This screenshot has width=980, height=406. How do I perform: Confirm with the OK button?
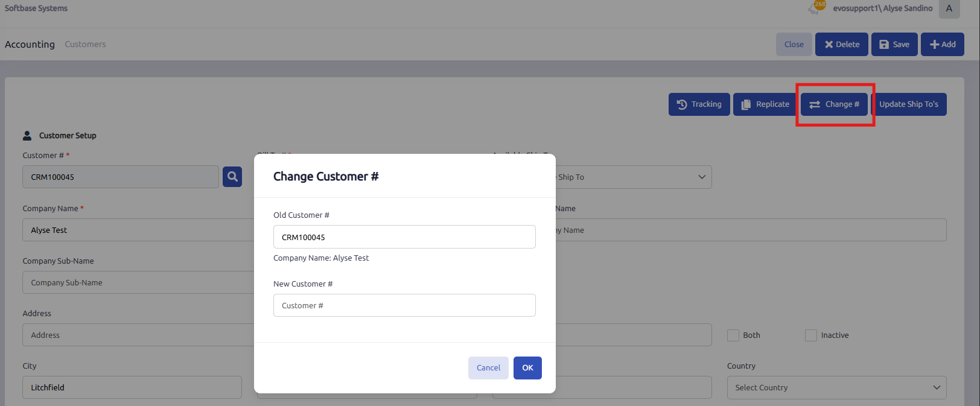(x=527, y=368)
